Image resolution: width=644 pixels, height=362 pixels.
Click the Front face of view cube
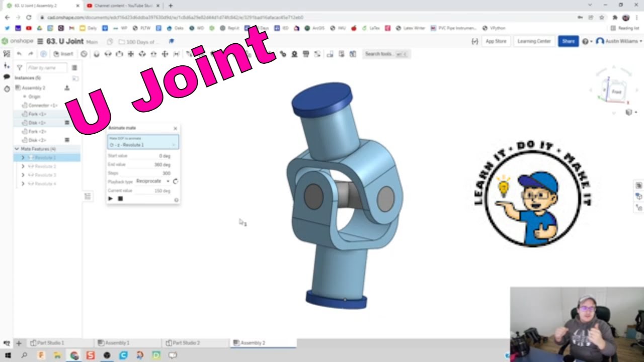click(x=617, y=92)
